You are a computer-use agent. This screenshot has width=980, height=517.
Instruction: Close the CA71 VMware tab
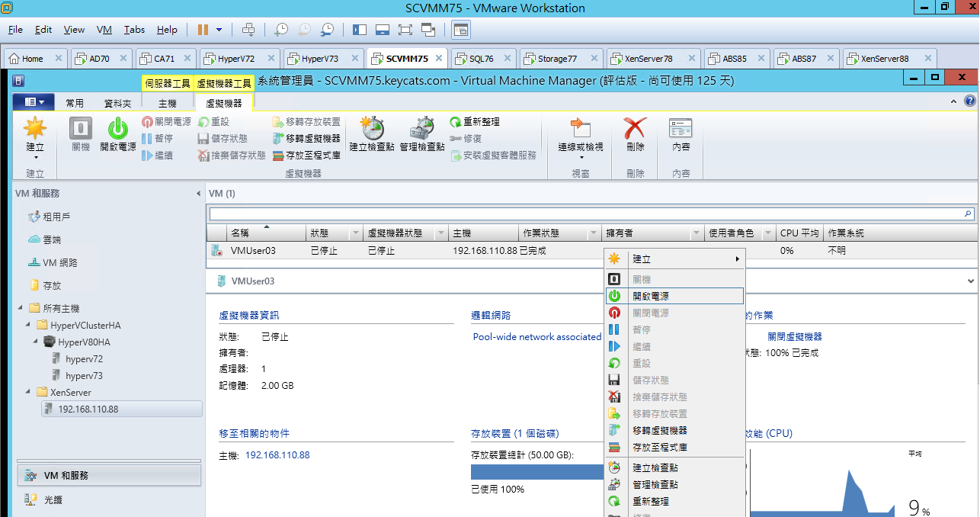pyautogui.click(x=187, y=59)
